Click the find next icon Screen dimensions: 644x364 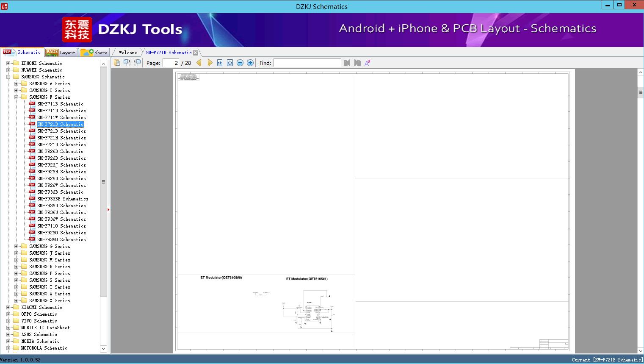[x=357, y=63]
